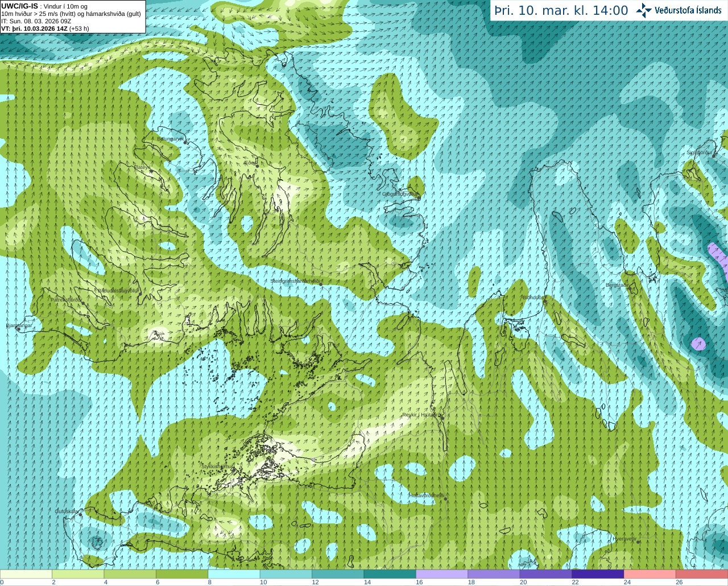Select the 6–8 m/s dark green swatch
The width and height of the screenshot is (728, 586).
tap(182, 574)
